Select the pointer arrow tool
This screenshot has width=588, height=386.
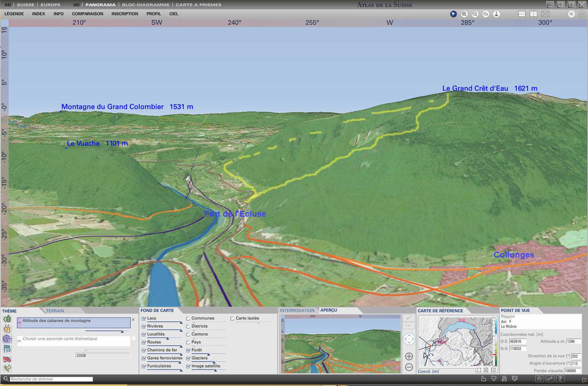tap(453, 14)
